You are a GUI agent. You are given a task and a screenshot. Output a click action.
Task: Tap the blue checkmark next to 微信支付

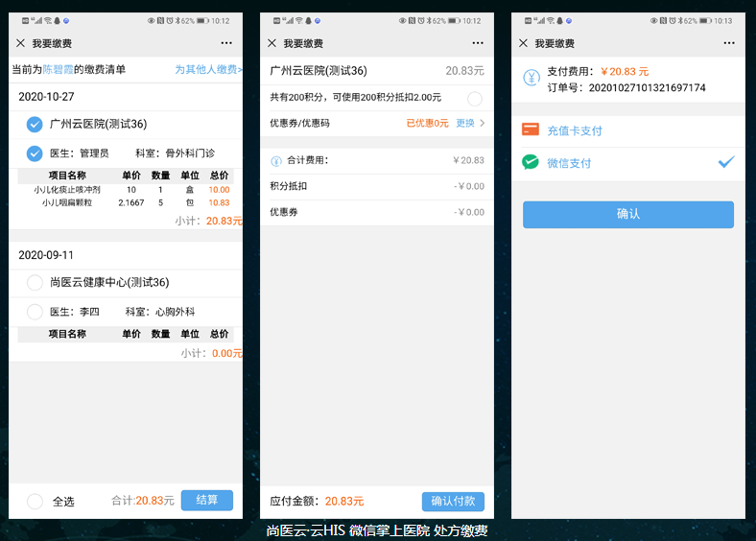[726, 162]
